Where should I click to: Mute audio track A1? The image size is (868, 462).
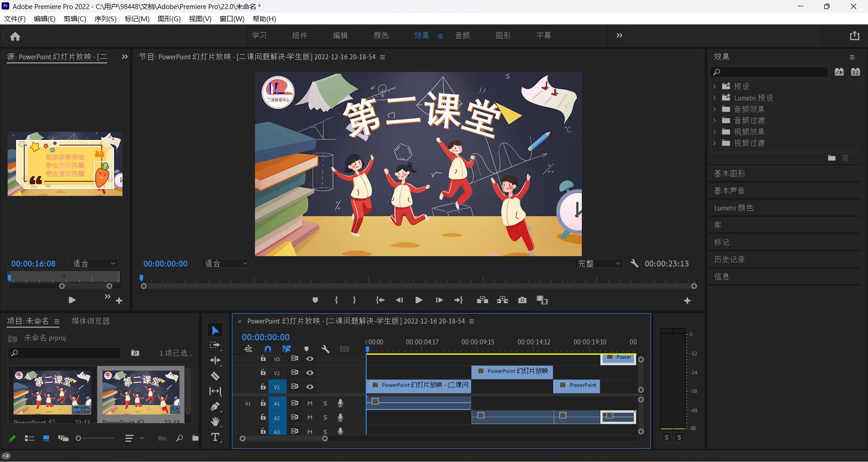[310, 403]
